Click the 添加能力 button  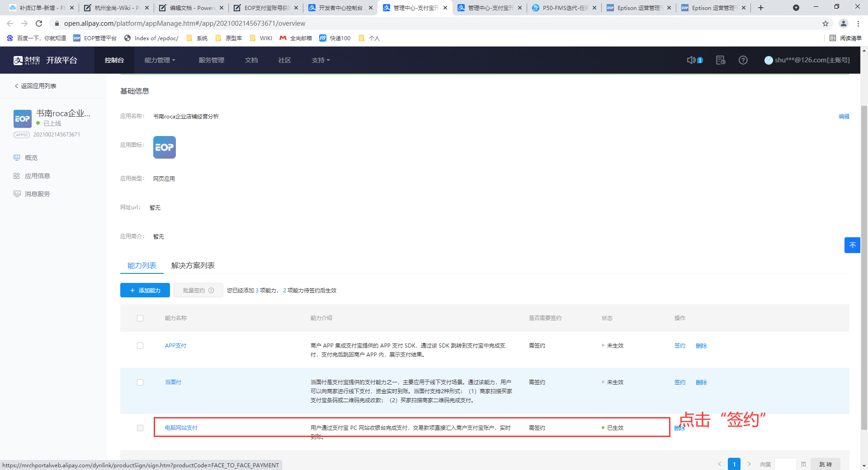[145, 290]
